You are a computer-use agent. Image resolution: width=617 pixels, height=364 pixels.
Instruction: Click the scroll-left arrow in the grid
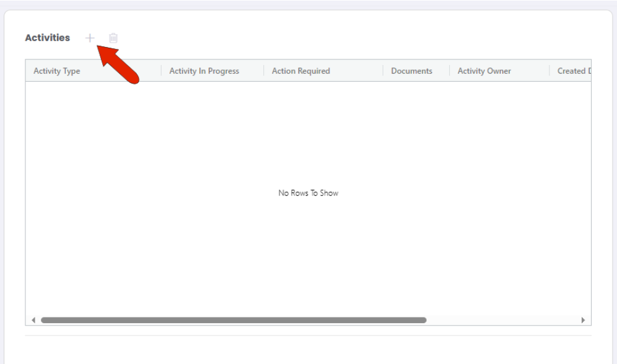coord(33,320)
